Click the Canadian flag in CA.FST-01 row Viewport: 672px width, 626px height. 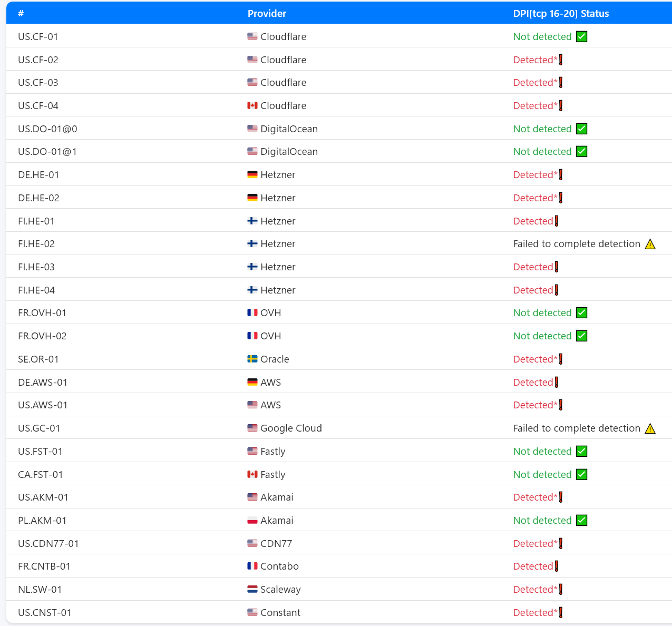(x=252, y=474)
